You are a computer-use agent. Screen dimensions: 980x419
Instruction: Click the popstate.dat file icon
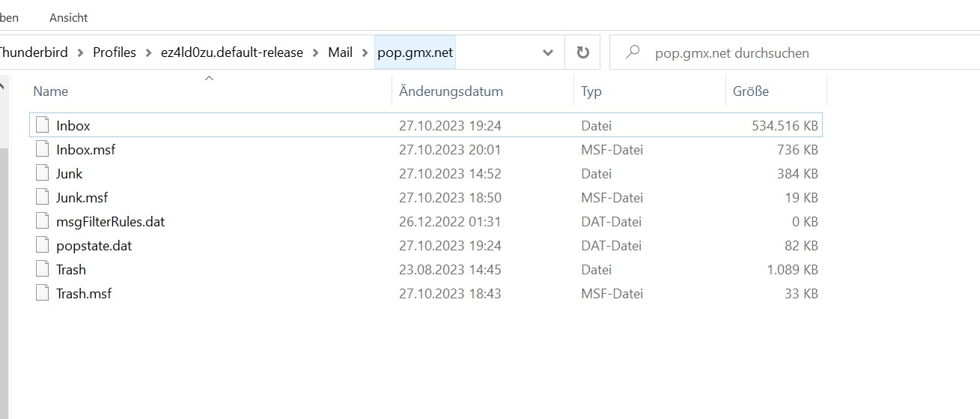[43, 246]
